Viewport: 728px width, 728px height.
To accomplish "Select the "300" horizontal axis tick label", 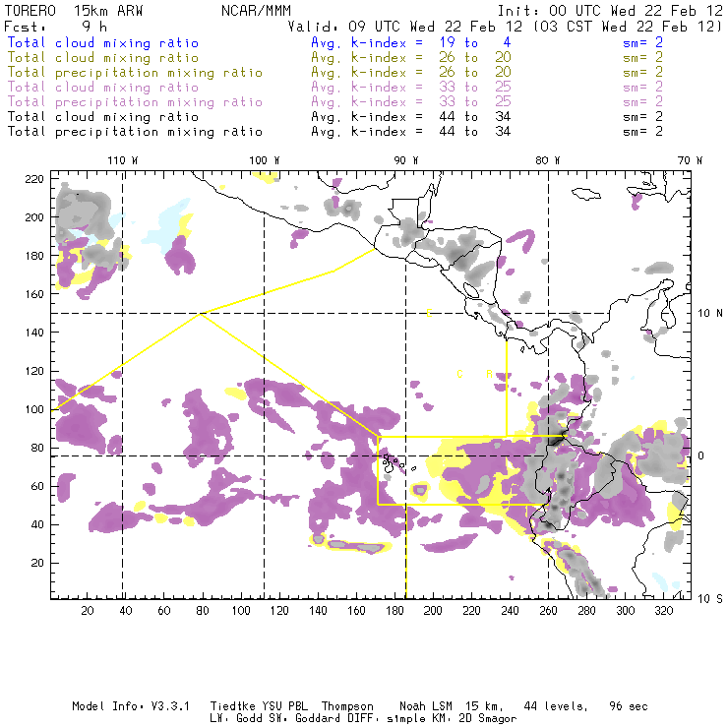I will [x=626, y=611].
